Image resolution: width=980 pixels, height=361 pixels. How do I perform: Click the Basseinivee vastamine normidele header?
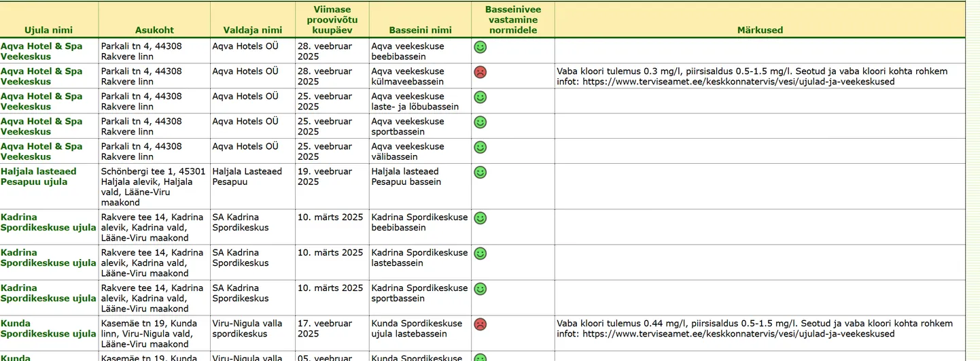pos(513,20)
